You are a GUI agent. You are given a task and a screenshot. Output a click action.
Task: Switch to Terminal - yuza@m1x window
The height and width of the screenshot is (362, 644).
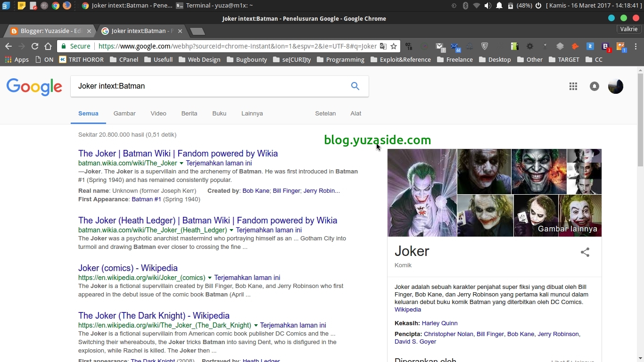pyautogui.click(x=215, y=6)
